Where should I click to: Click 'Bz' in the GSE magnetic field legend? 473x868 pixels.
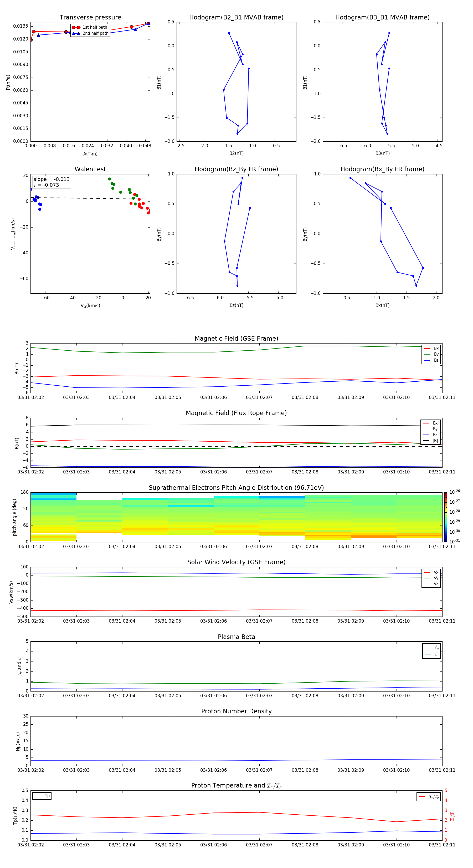(x=431, y=360)
